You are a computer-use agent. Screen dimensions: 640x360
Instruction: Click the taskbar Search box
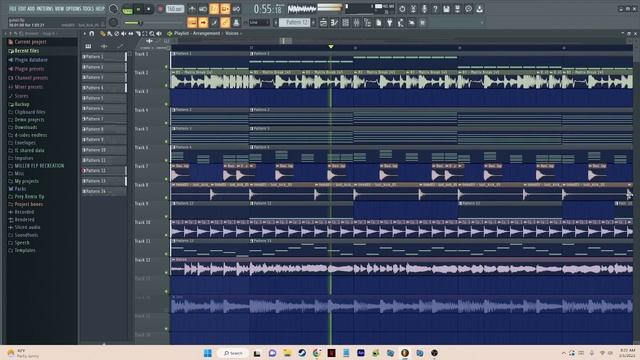233,353
